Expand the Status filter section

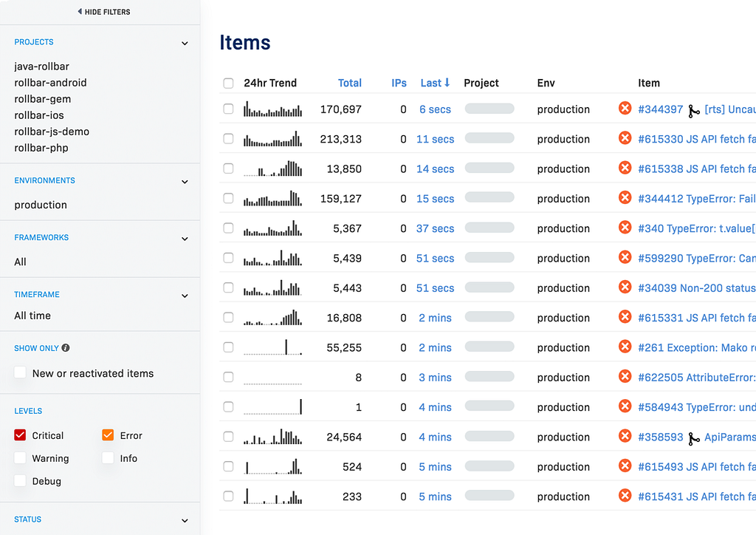point(185,520)
